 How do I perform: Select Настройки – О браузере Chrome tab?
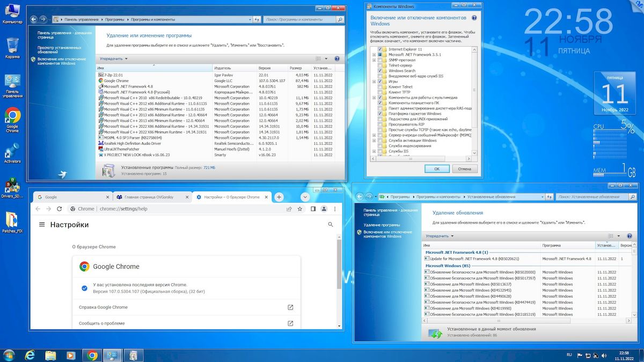click(x=231, y=197)
